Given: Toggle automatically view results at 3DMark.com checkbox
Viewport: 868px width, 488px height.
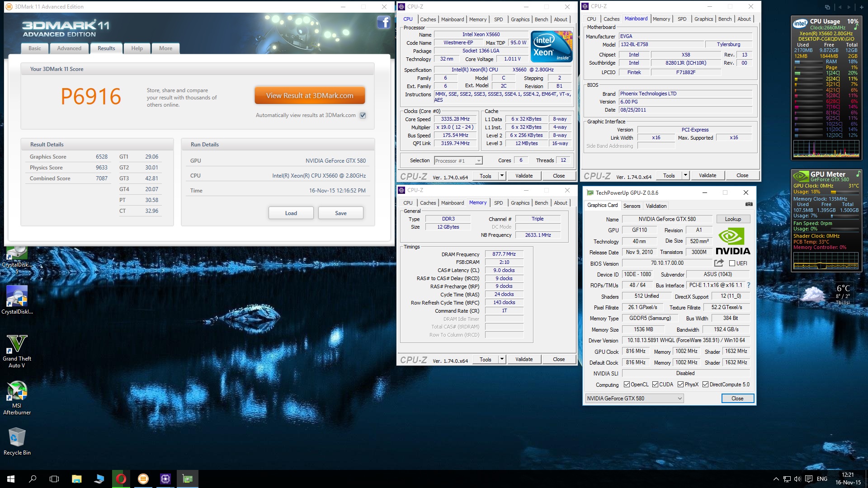Looking at the screenshot, I should point(363,115).
